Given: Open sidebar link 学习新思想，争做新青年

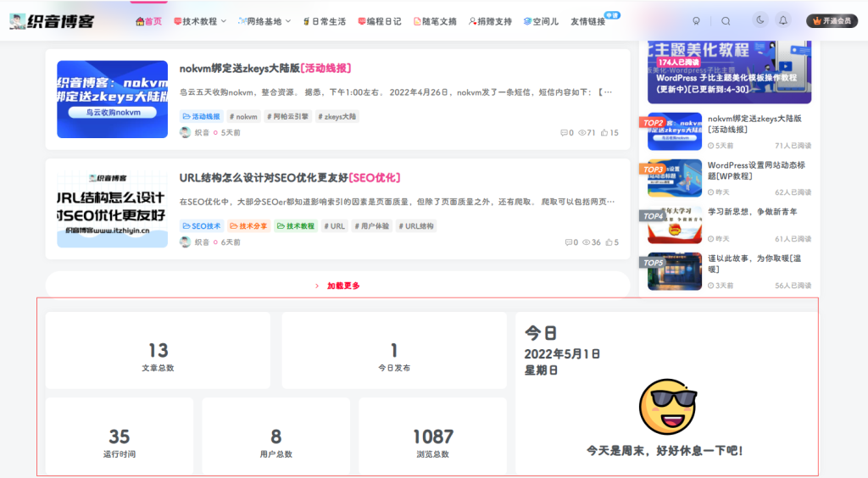Looking at the screenshot, I should coord(753,212).
